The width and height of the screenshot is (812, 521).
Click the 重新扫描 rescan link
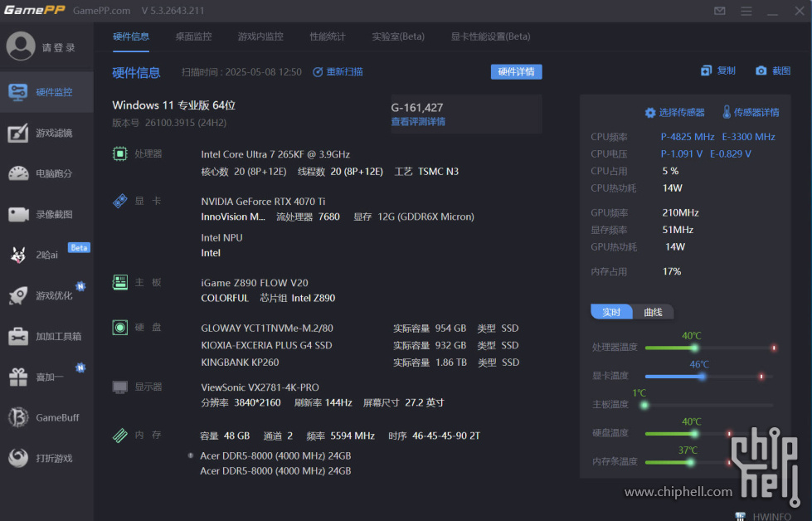click(x=344, y=72)
